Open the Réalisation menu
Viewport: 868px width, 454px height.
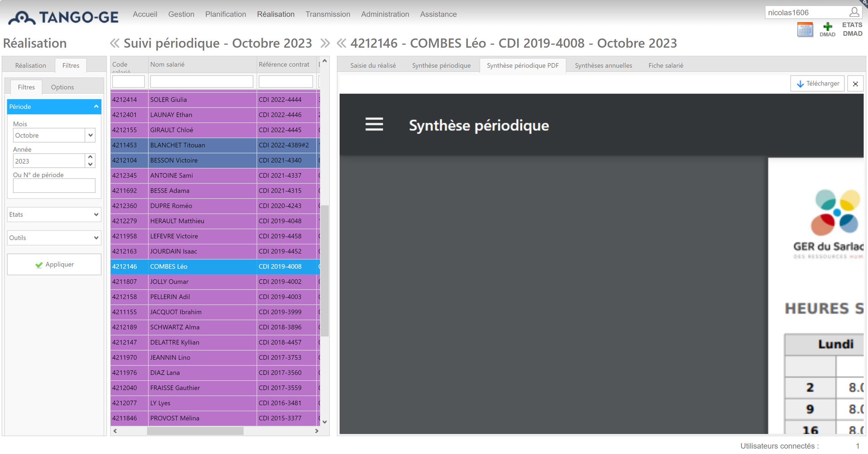tap(276, 14)
